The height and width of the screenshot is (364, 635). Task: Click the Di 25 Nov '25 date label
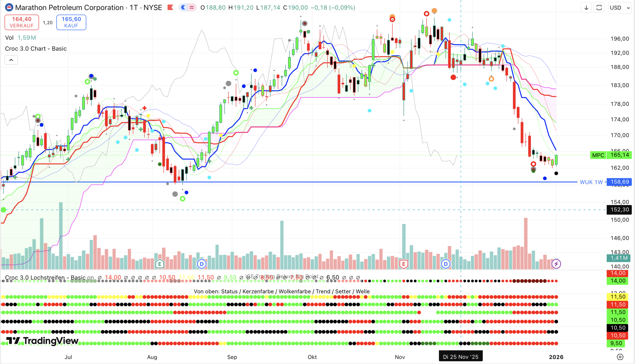[461, 357]
